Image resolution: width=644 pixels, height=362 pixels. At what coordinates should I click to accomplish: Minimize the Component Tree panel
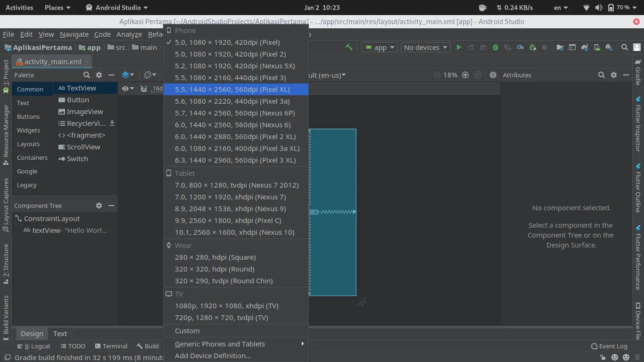tap(111, 206)
